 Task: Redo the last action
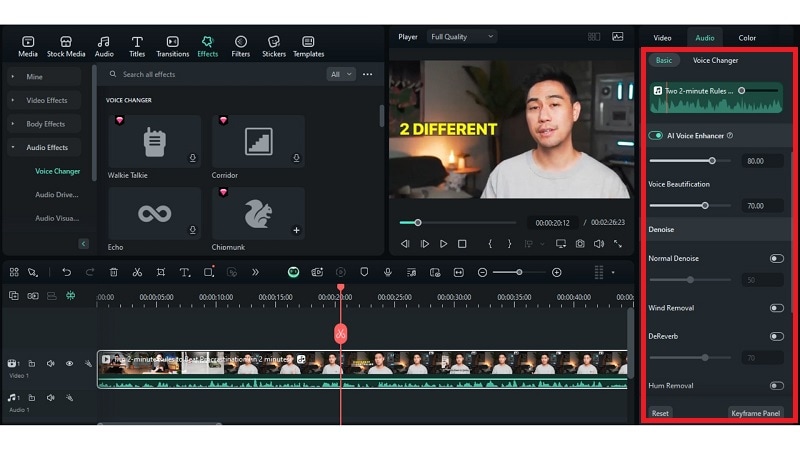click(90, 272)
